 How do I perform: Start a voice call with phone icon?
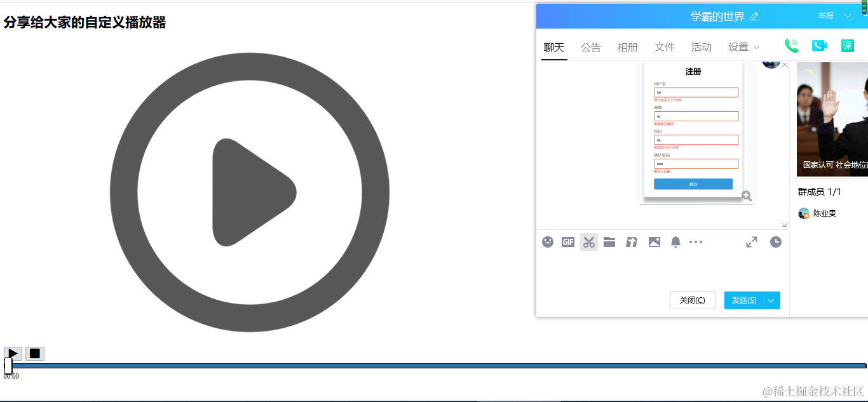point(792,46)
